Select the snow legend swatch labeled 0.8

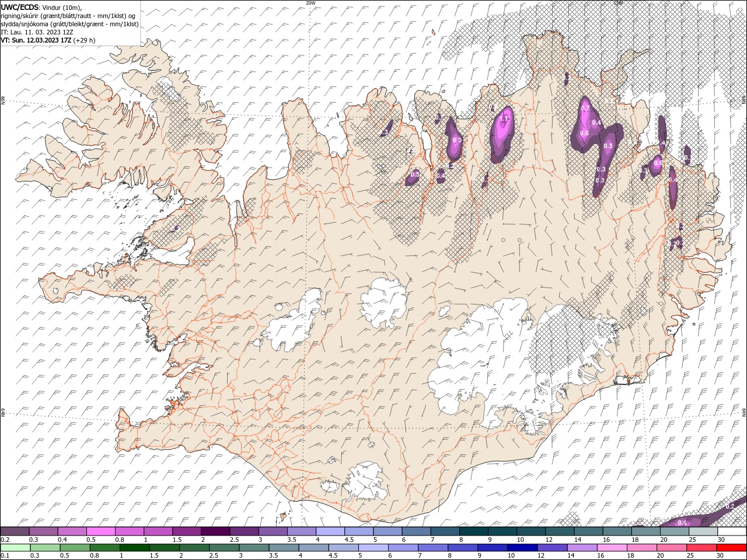pos(129,531)
